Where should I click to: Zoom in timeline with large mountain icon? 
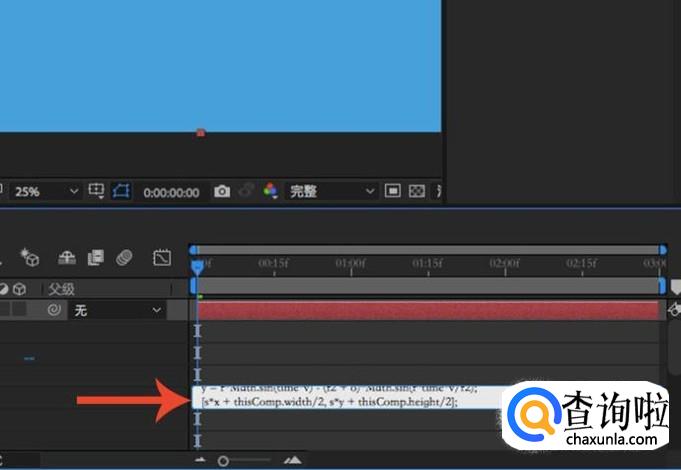293,460
